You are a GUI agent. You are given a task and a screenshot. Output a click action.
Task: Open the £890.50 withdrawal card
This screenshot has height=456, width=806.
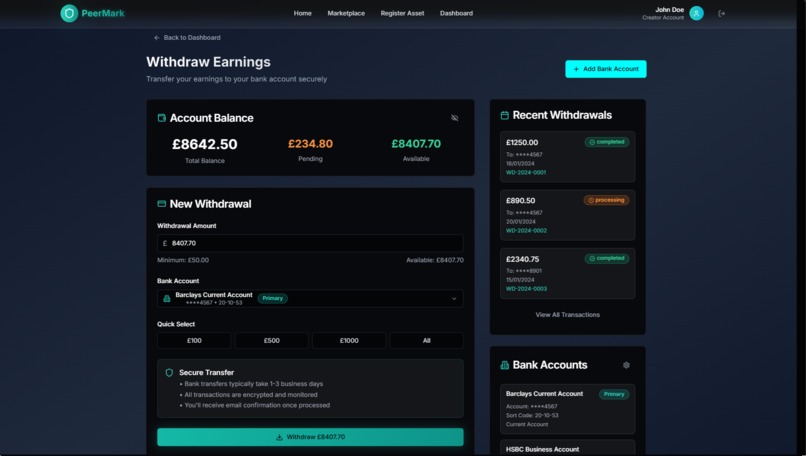567,215
